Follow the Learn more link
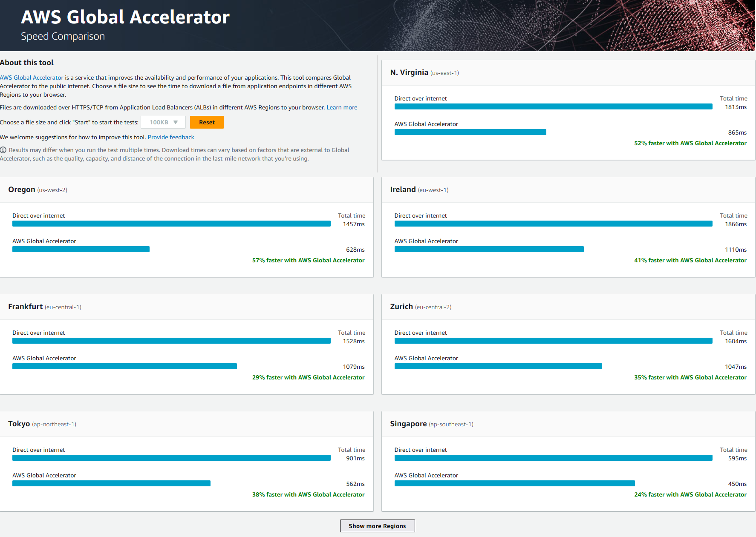Screen dimensions: 756x537 tap(342, 107)
